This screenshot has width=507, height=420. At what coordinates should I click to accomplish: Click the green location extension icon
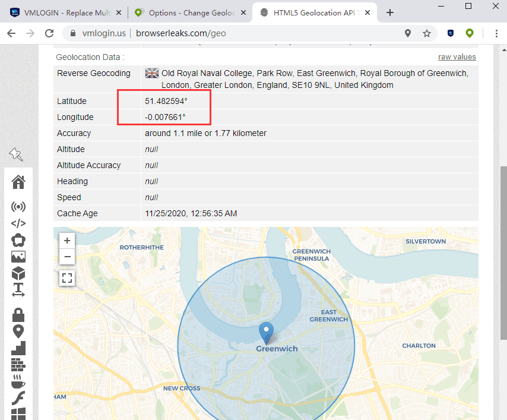click(x=470, y=34)
